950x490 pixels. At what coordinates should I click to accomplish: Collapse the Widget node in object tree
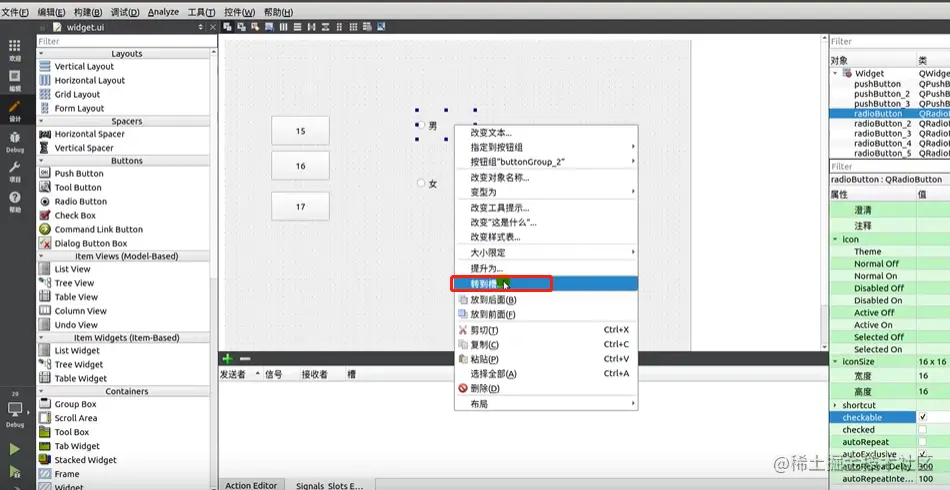835,73
